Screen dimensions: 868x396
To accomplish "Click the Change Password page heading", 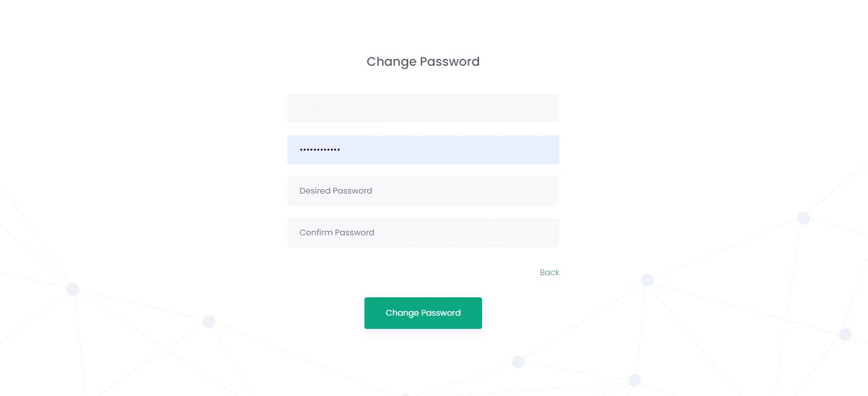I will coord(423,62).
